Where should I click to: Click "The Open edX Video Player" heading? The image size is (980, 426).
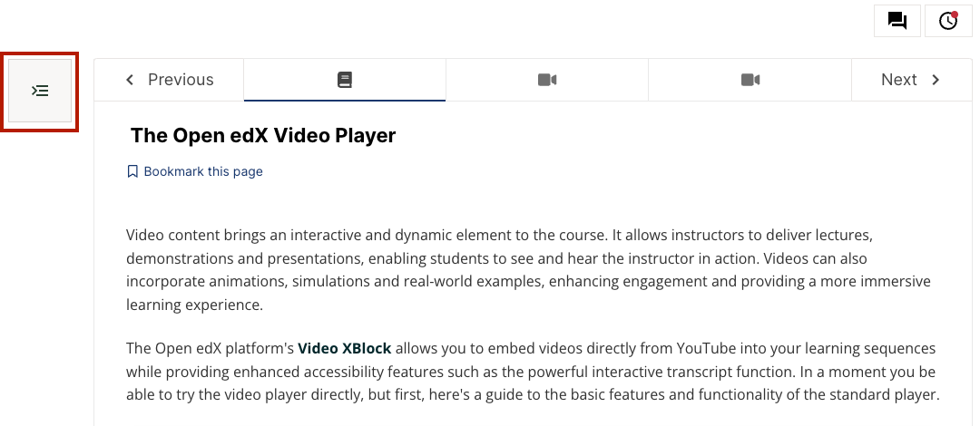pyautogui.click(x=263, y=136)
